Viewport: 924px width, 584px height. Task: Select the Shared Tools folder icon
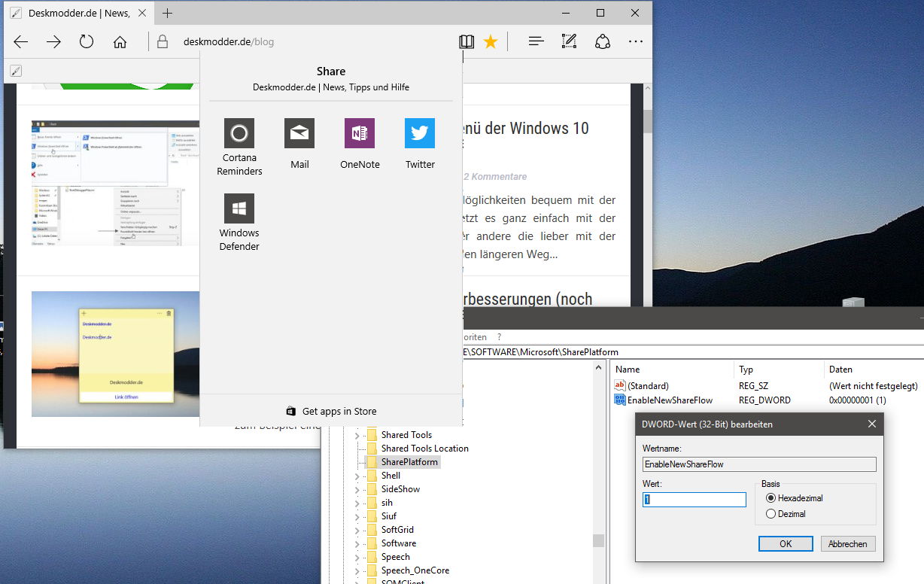(372, 435)
